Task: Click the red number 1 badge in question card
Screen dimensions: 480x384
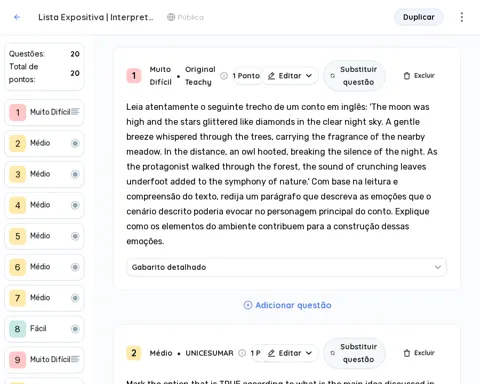Action: tap(134, 76)
